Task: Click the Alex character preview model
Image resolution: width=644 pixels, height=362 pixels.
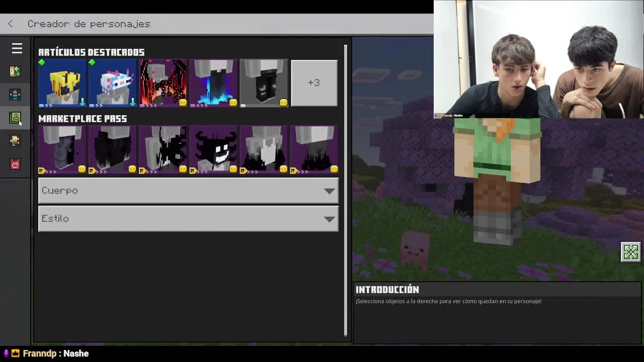Action: click(497, 181)
